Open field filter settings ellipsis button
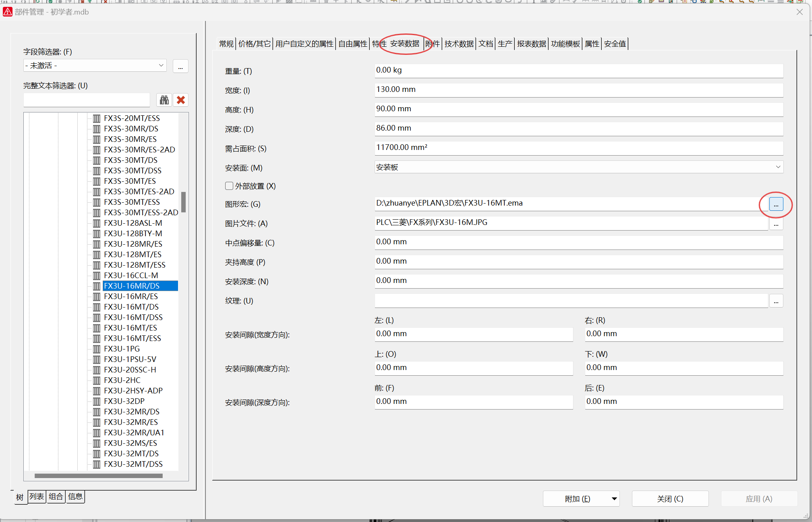This screenshot has height=522, width=812. pyautogui.click(x=180, y=66)
